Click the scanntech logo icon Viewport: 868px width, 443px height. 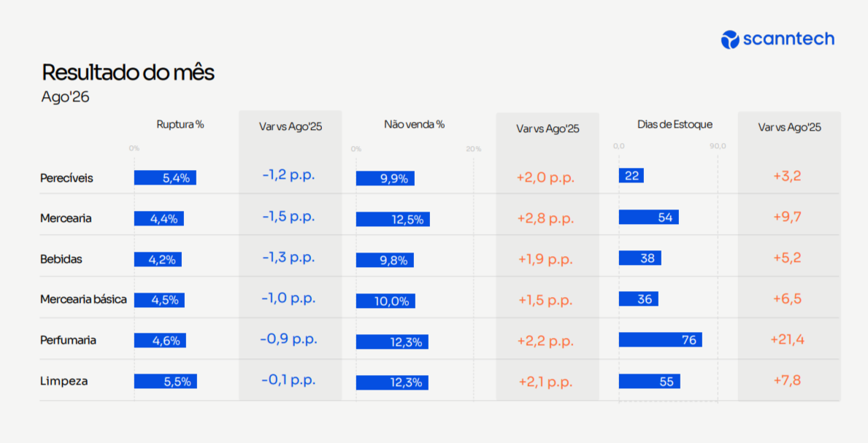(730, 39)
